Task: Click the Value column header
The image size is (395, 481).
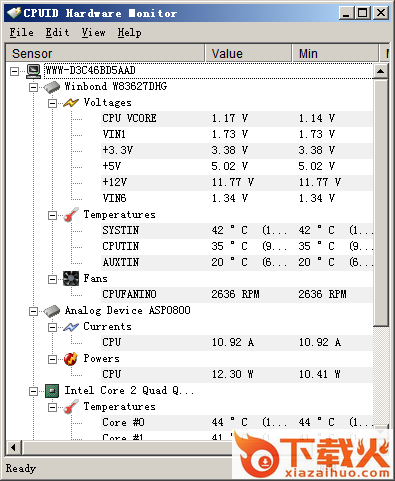Action: (x=248, y=53)
